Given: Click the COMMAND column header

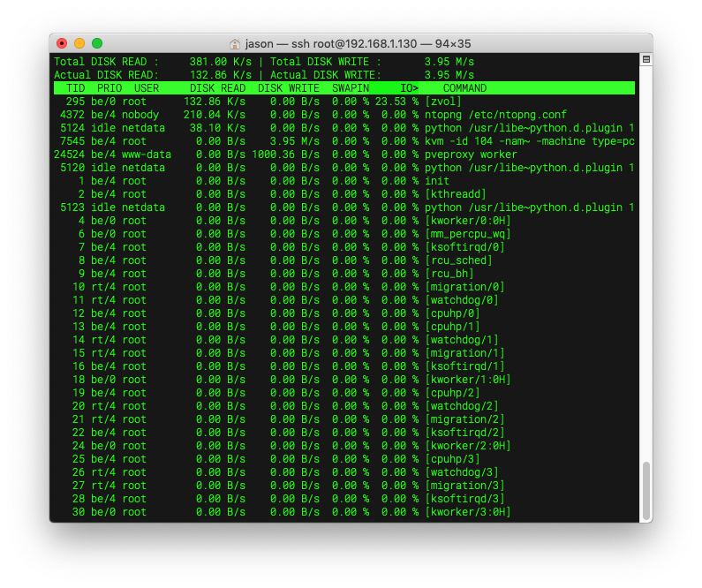Looking at the screenshot, I should point(464,88).
